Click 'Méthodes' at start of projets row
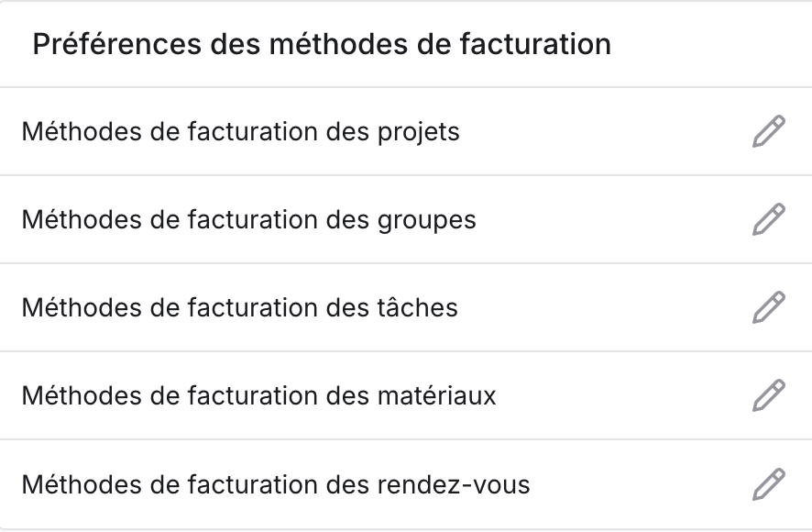The image size is (812, 532). coord(82,132)
